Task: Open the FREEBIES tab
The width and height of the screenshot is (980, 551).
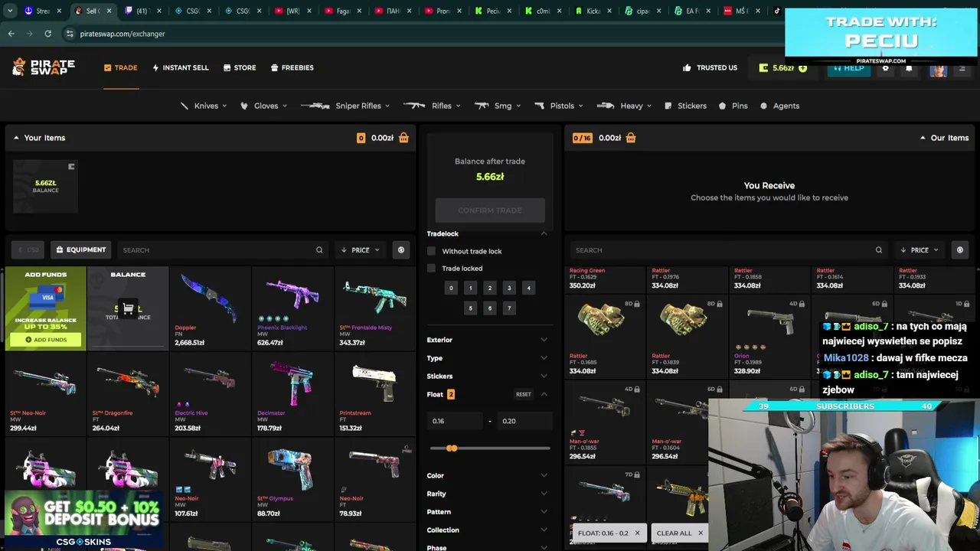Action: click(x=292, y=67)
